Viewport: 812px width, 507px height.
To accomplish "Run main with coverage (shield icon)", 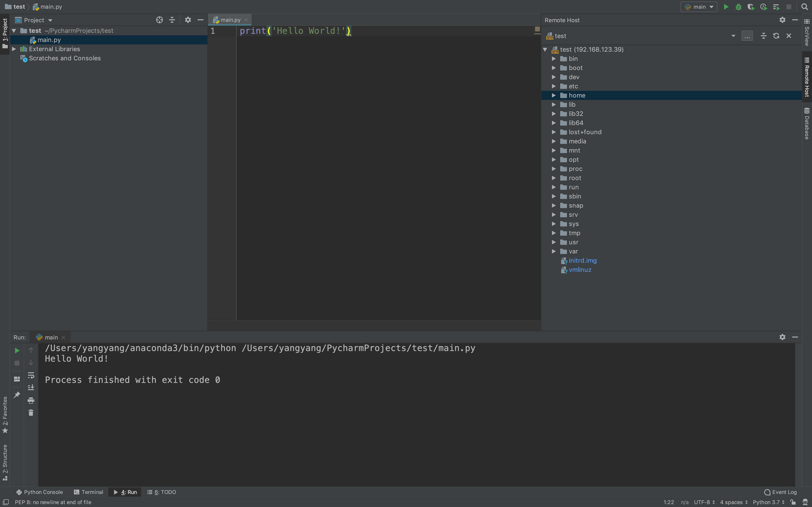I will 751,6.
